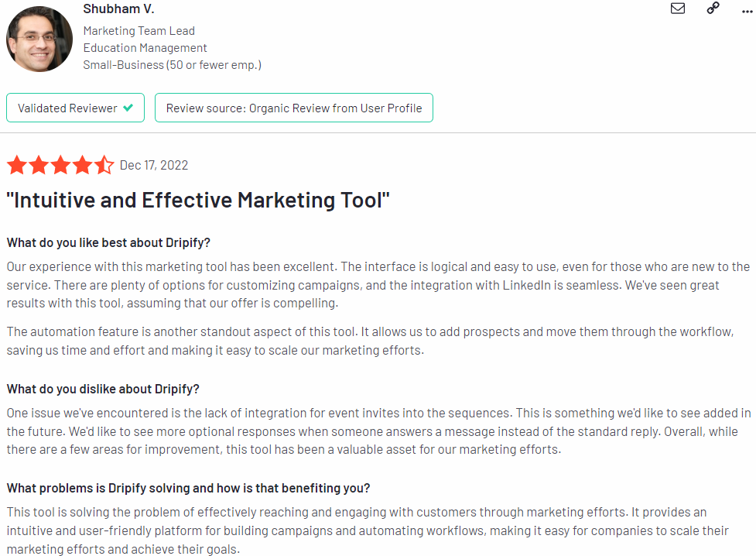The width and height of the screenshot is (756, 556).
Task: Click the Validated Reviewer badge
Action: pyautogui.click(x=75, y=108)
